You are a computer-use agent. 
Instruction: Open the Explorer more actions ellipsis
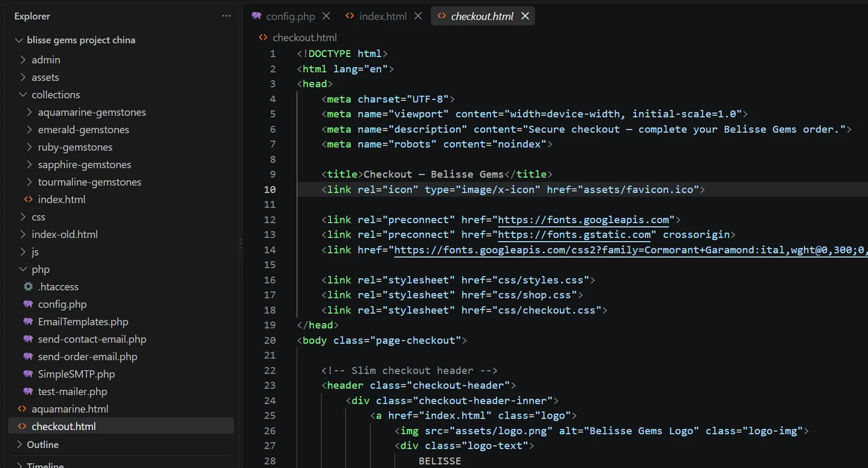[226, 16]
